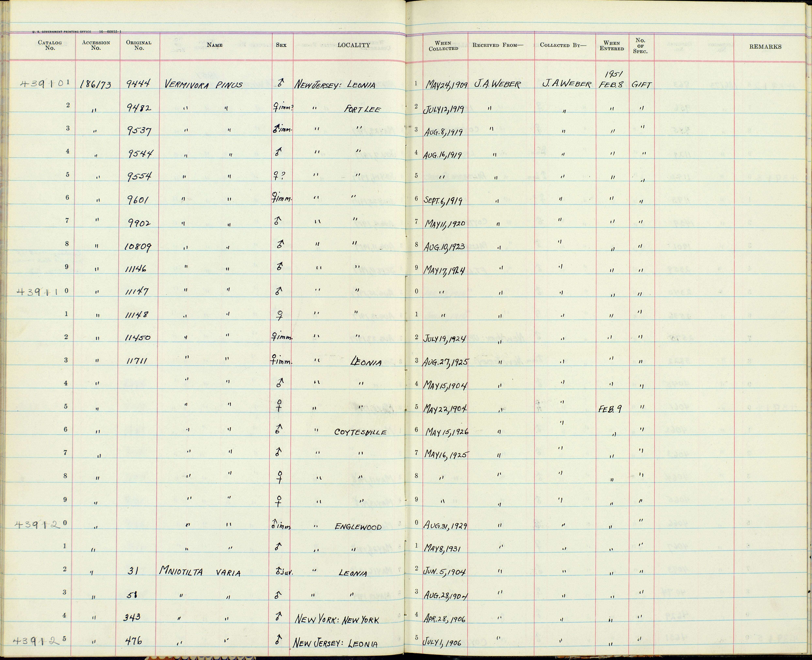812x660 pixels.
Task: Click date 'July 19, 1924'
Action: (445, 338)
